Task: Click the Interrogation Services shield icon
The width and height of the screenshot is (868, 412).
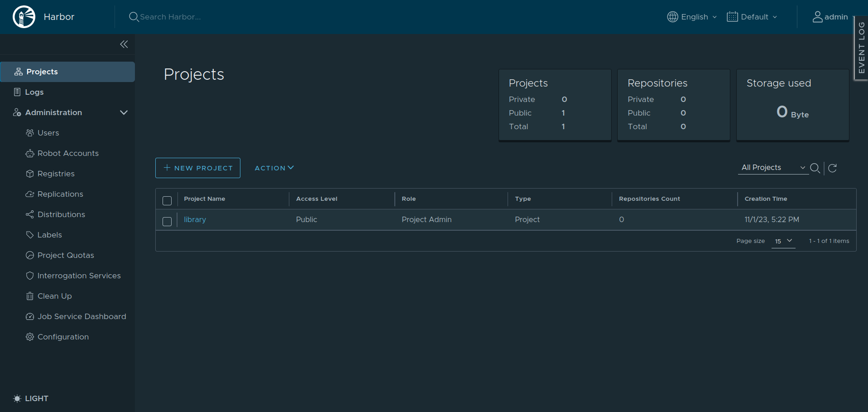Action: tap(30, 276)
